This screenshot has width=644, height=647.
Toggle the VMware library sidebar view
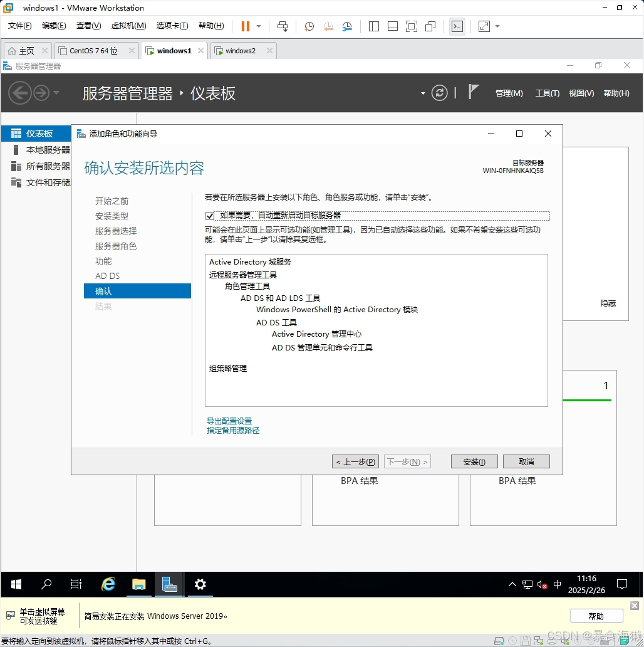[374, 26]
